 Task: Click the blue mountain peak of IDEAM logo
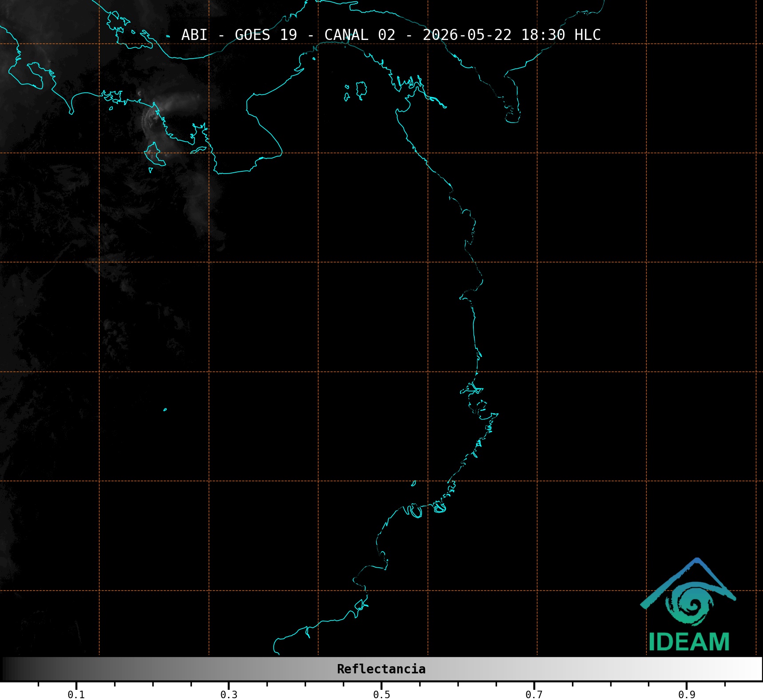tap(696, 564)
